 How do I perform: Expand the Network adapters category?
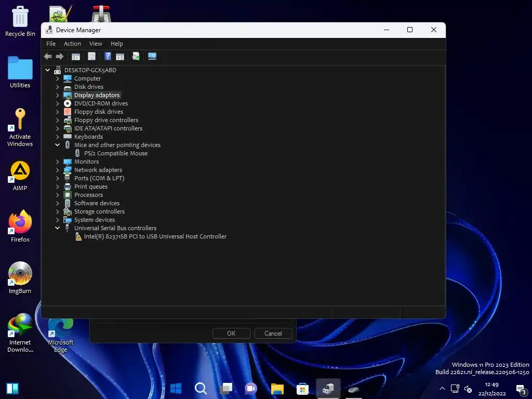click(x=57, y=170)
